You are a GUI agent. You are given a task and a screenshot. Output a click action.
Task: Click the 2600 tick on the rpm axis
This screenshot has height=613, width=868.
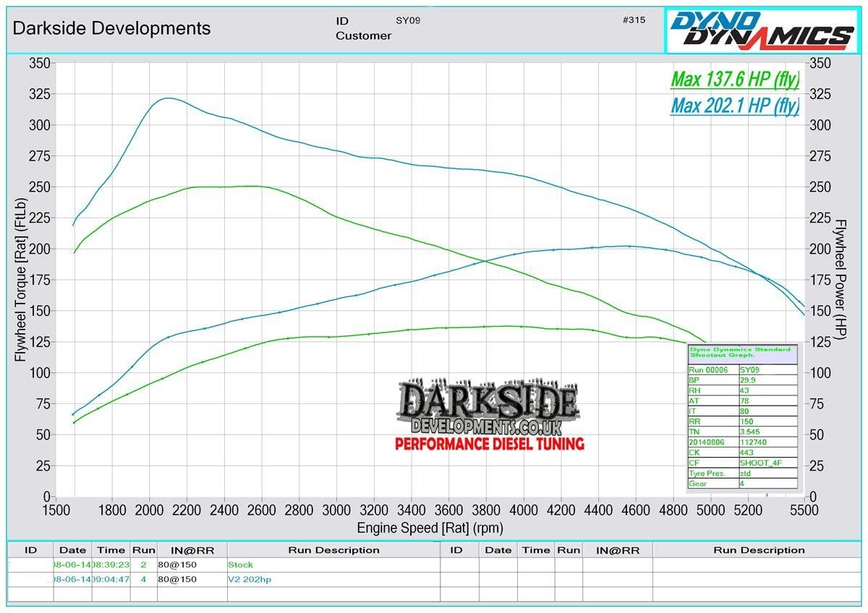tap(261, 510)
